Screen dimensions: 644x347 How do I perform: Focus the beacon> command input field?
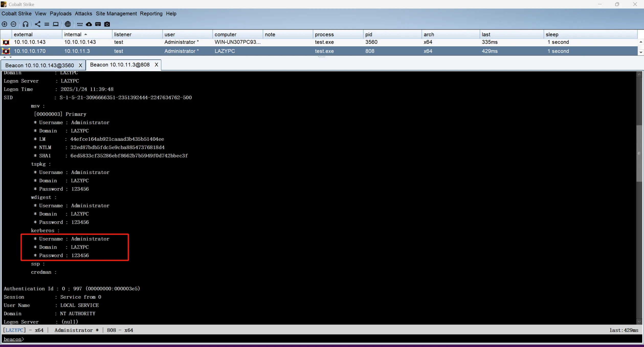click(x=322, y=339)
